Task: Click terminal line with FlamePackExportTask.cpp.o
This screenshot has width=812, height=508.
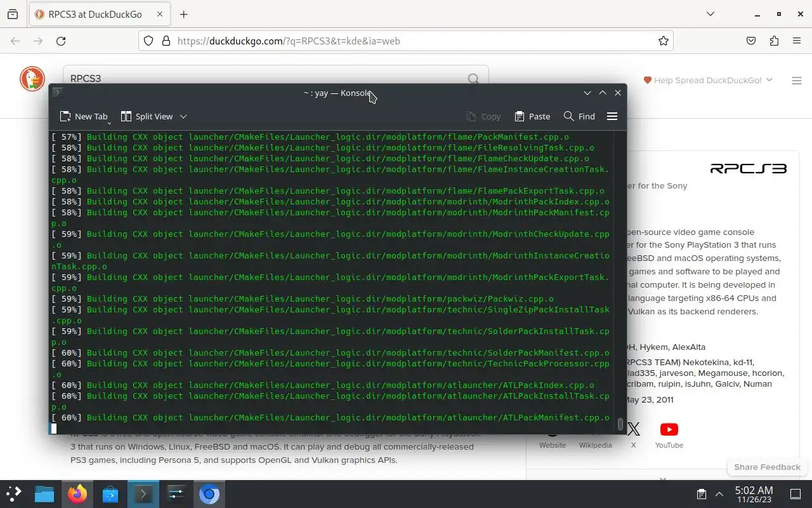Action: click(328, 190)
